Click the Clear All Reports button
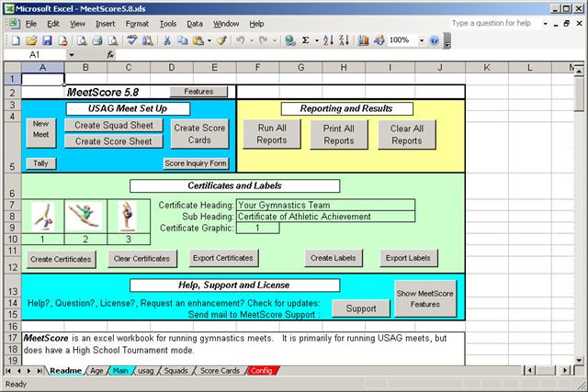 tap(407, 135)
